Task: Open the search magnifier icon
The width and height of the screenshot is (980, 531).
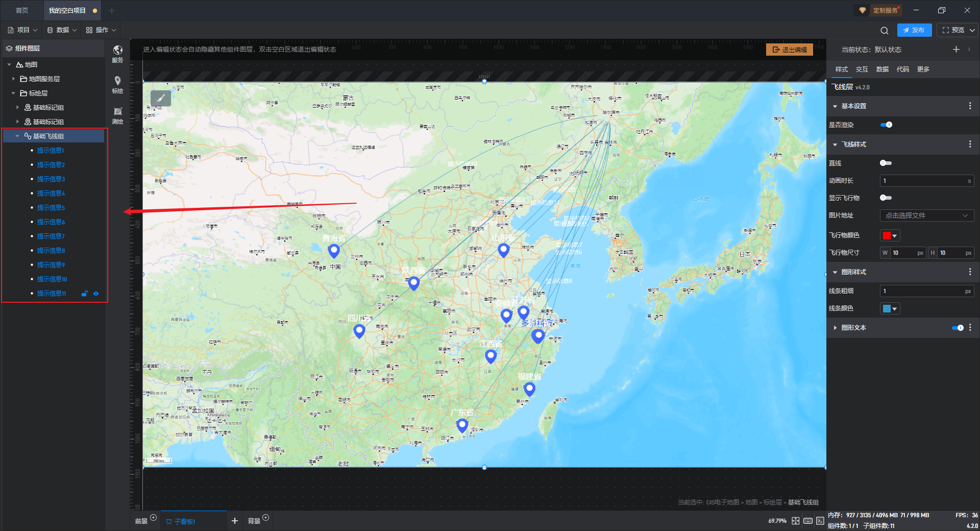Action: (885, 30)
